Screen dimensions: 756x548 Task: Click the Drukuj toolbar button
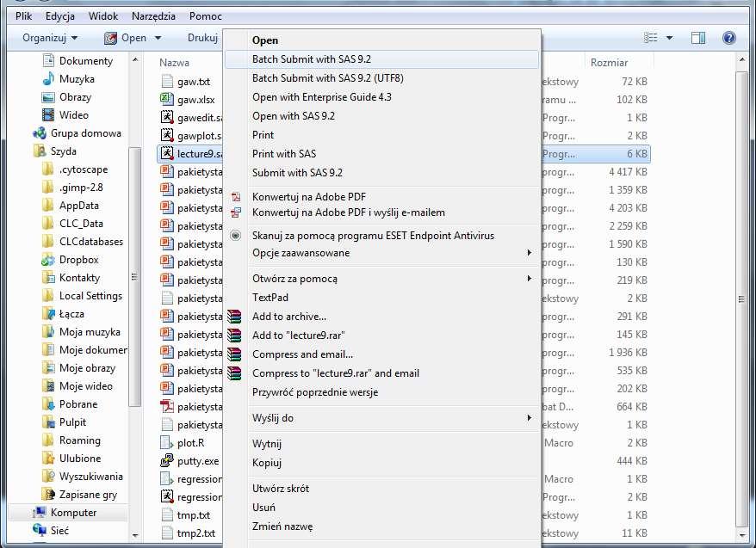202,38
